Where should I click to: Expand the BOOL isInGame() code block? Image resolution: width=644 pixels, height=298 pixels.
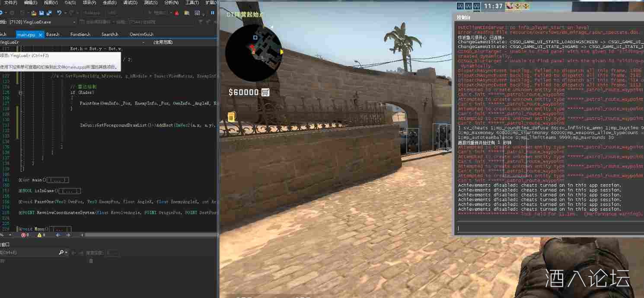20,191
